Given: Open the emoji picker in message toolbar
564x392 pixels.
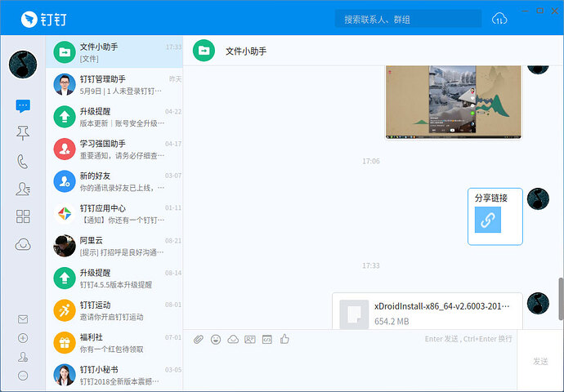Looking at the screenshot, I should click(216, 339).
